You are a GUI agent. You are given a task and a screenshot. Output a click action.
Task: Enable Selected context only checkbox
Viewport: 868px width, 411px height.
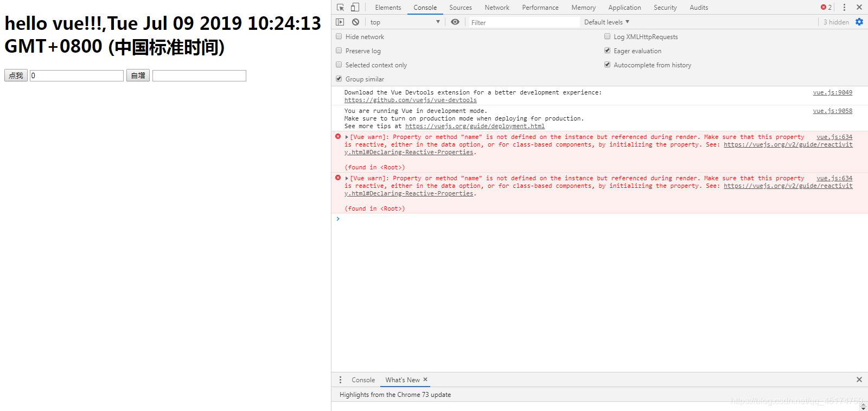pos(339,65)
